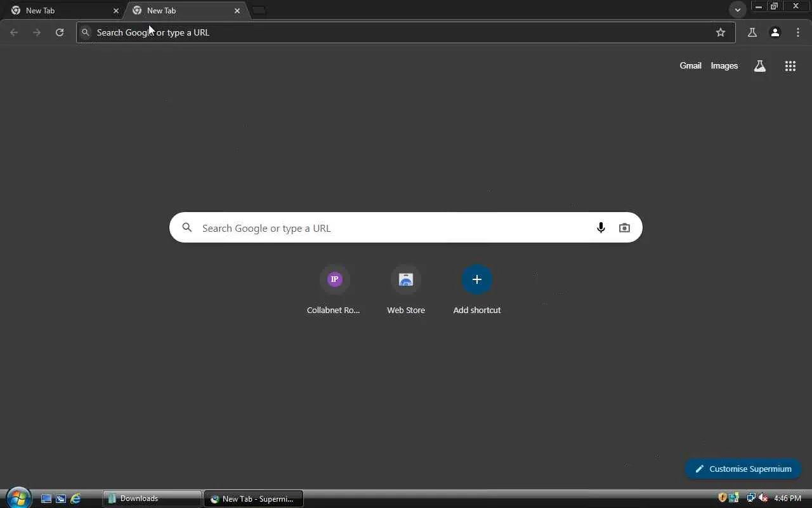
Task: Close the first New Tab
Action: 116,11
